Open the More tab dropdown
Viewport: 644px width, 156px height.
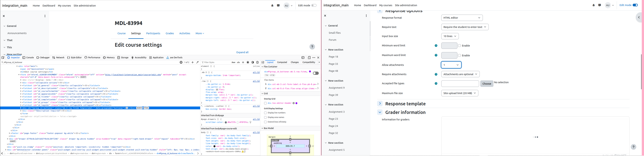(200, 33)
